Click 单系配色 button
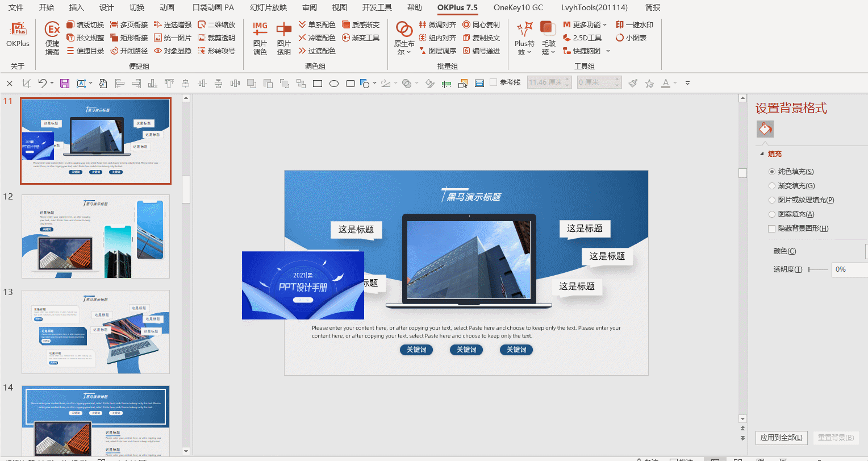 coord(317,25)
